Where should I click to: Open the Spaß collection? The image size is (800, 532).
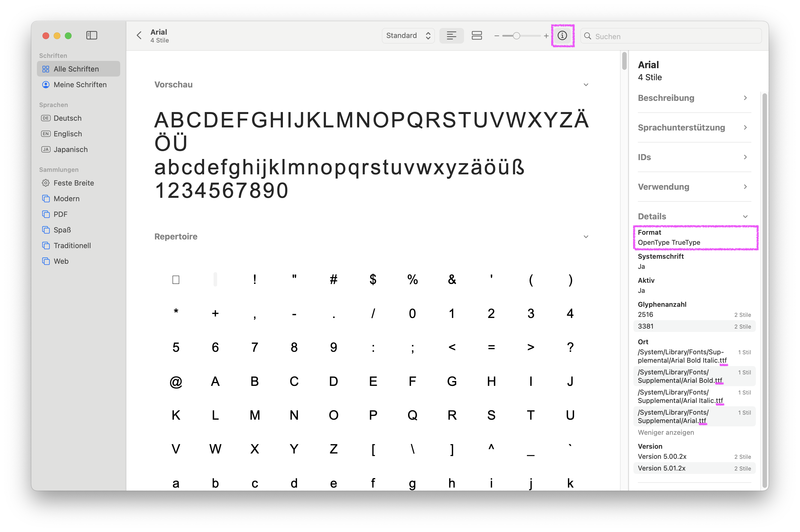click(78, 230)
